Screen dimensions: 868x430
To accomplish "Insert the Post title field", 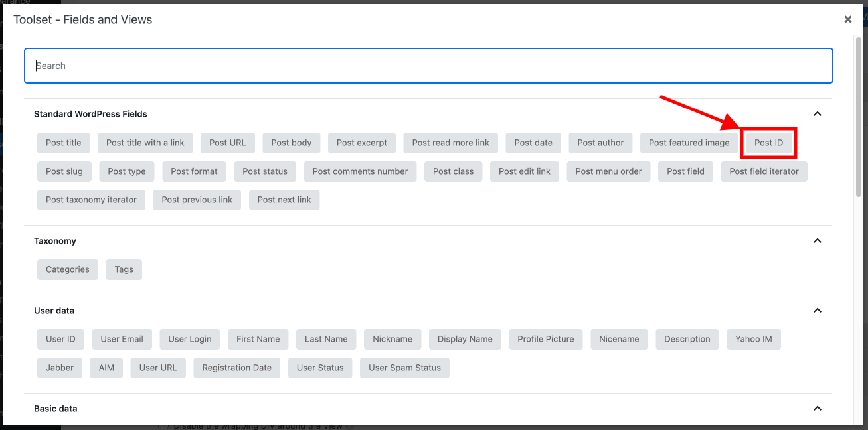I will coord(64,143).
